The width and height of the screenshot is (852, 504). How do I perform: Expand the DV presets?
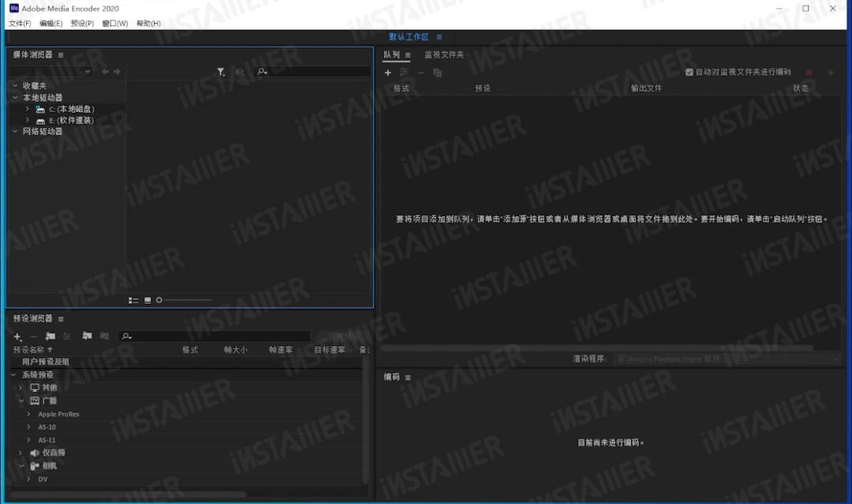tap(29, 479)
